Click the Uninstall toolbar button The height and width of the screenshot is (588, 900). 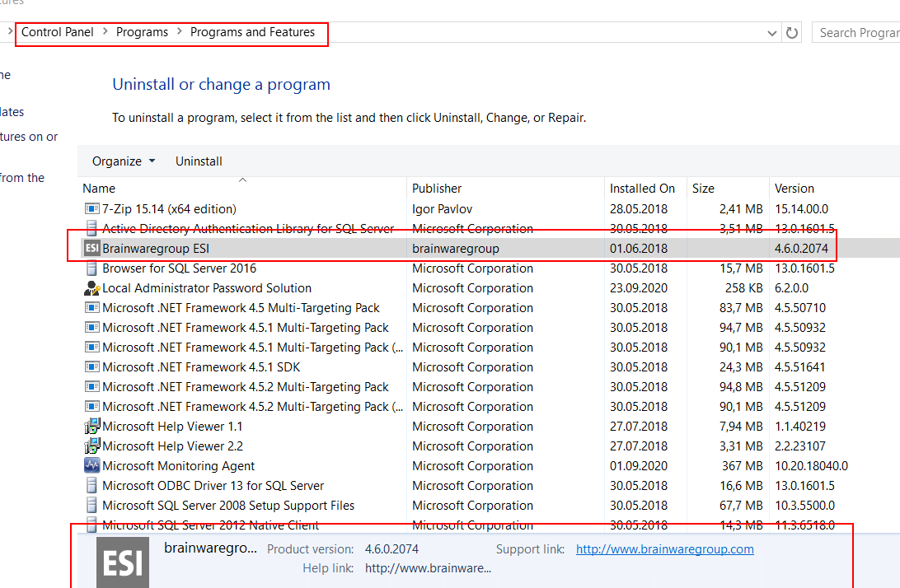[199, 161]
